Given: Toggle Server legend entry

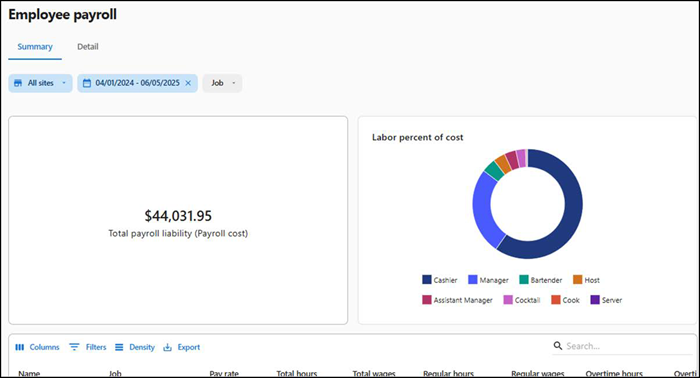Looking at the screenshot, I should coord(606,300).
